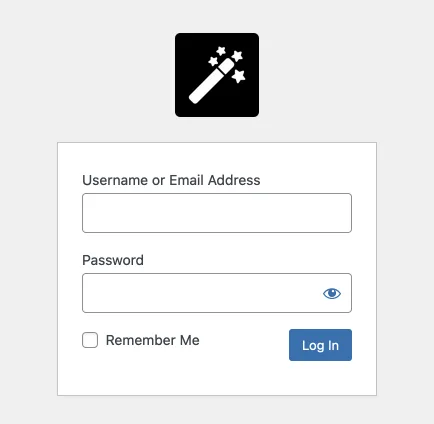Image resolution: width=434 pixels, height=424 pixels.
Task: Click blank space below Remember Me in form
Action: (167, 373)
